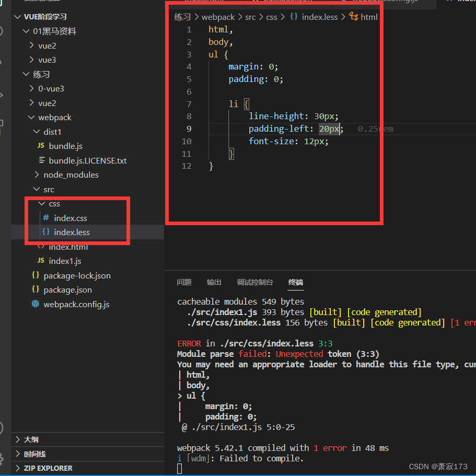
Task: Click text file icon beside bundle.js.LICENSE.txt
Action: (x=42, y=160)
